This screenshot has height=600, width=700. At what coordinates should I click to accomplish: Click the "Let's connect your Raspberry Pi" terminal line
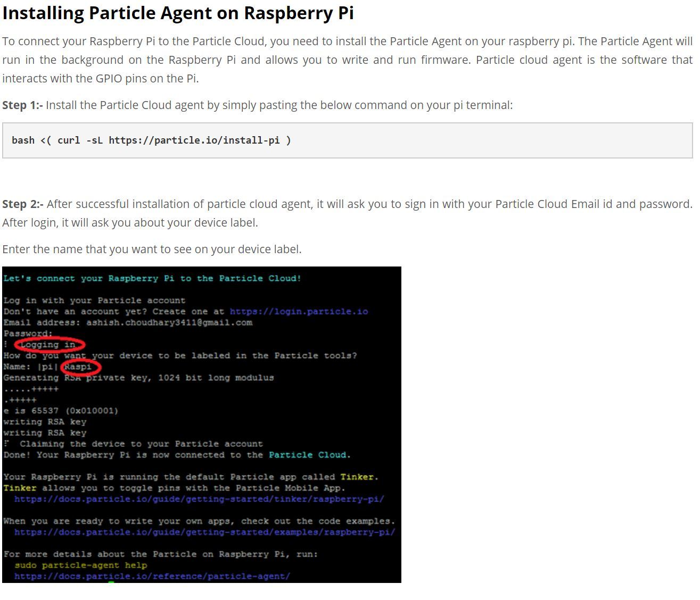(152, 278)
